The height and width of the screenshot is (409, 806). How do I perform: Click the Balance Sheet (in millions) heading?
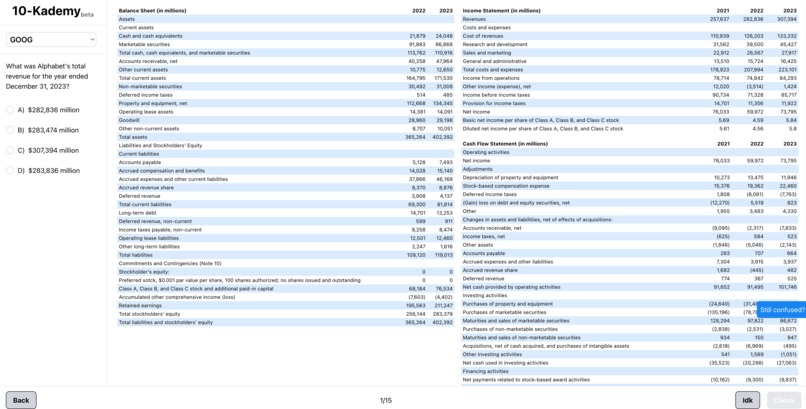152,11
